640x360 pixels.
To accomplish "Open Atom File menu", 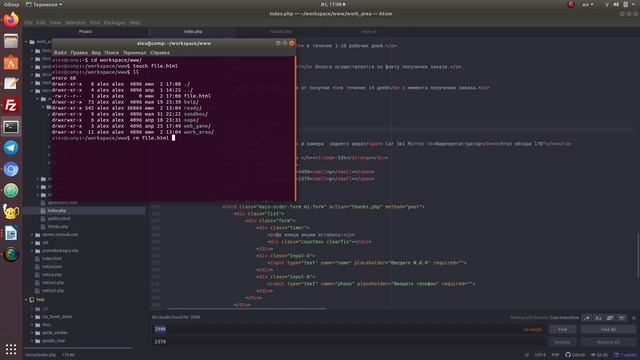I will point(28,22).
